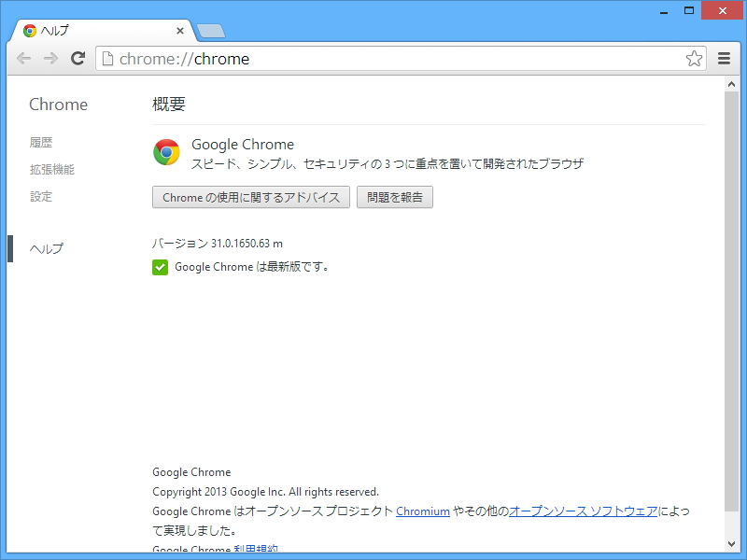Switch to the ヘルプ tab

93,30
